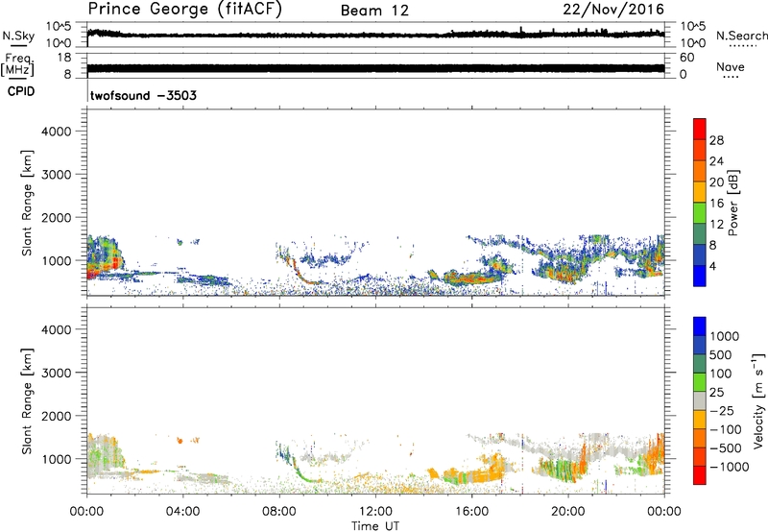Click the "3000" tick on power panel axis
768x532 pixels.
coord(56,175)
